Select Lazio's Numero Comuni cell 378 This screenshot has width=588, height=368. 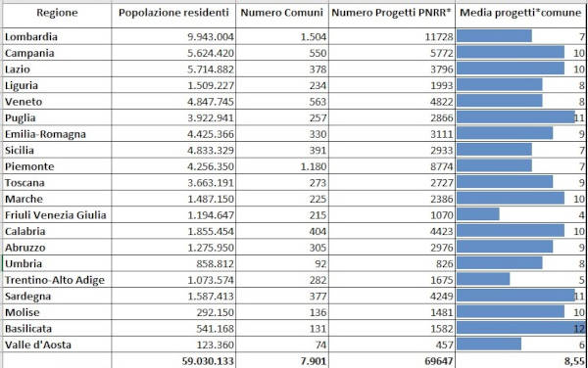point(282,69)
